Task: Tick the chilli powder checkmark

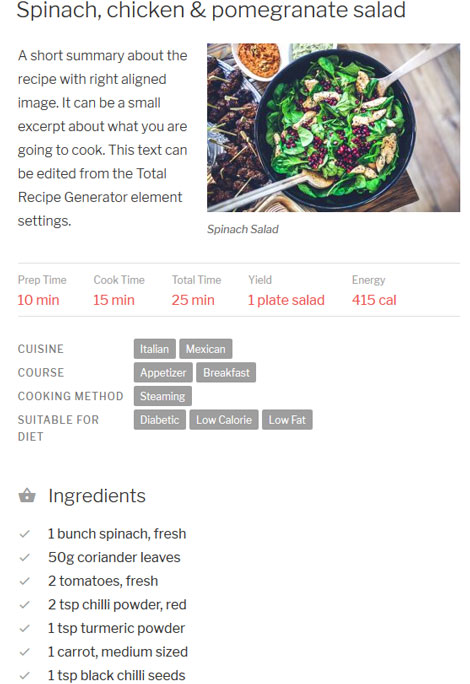Action: click(x=25, y=605)
